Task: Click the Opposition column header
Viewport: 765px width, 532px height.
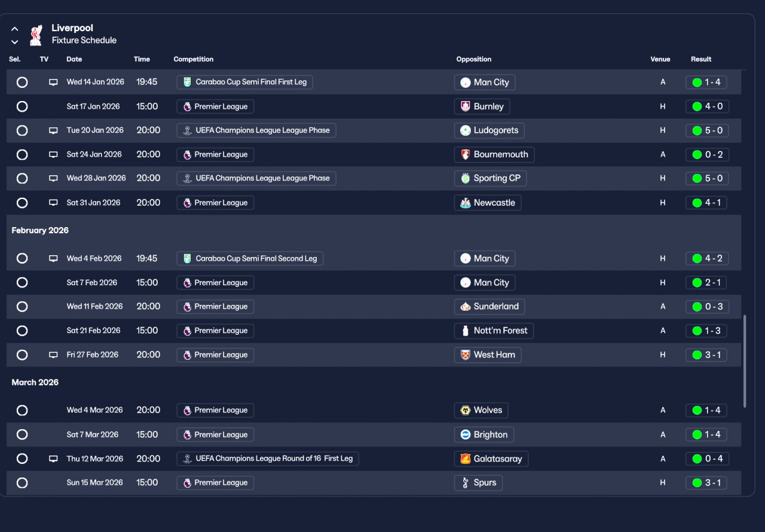Action: coord(474,59)
